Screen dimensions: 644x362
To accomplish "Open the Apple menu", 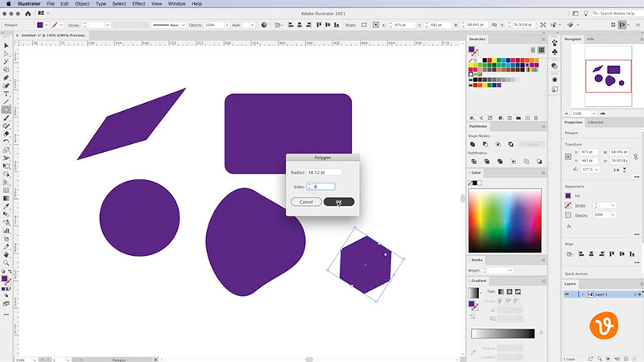I will (x=9, y=4).
